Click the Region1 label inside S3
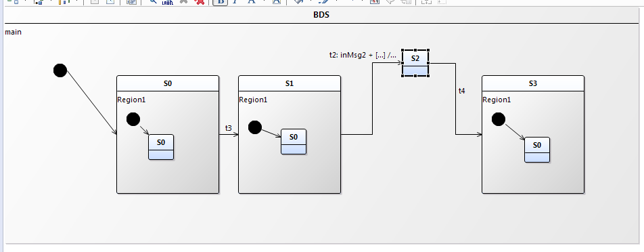Image resolution: width=644 pixels, height=252 pixels. click(x=497, y=100)
